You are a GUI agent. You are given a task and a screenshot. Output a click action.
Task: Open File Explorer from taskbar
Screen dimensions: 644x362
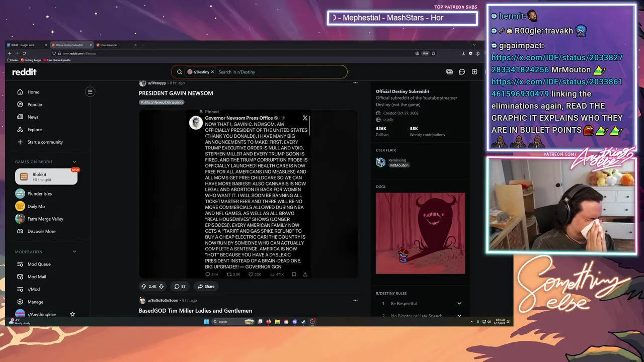(277, 322)
